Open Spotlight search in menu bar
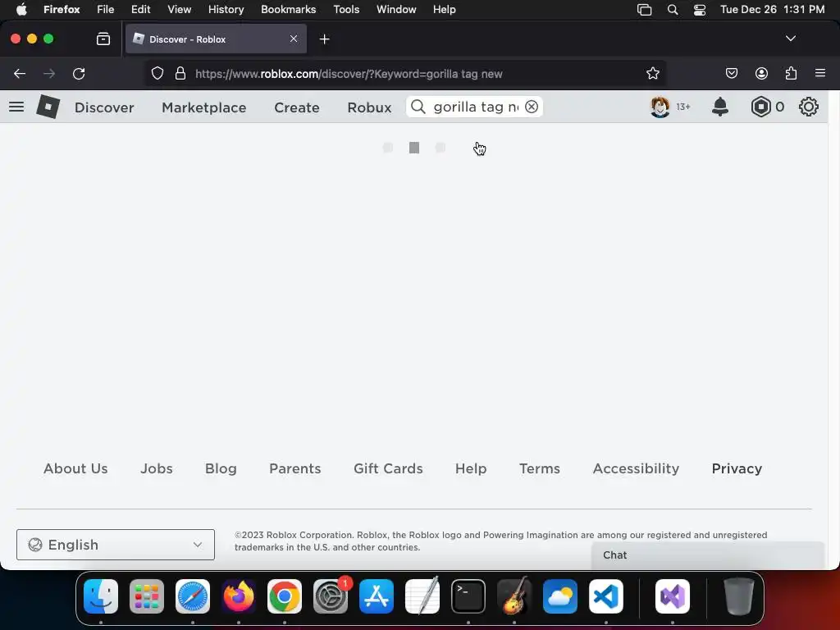The width and height of the screenshot is (840, 630). 673,10
